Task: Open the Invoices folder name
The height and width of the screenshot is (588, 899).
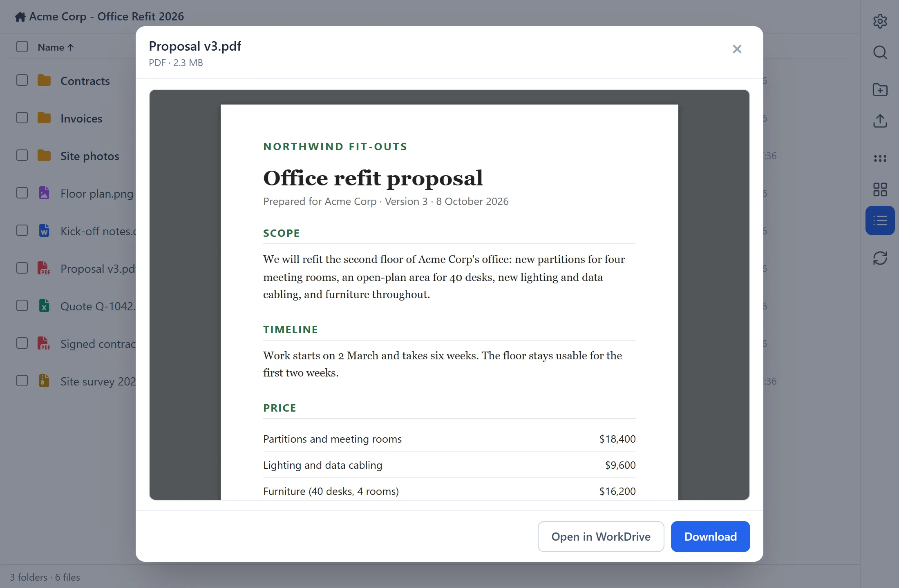Action: pos(81,118)
